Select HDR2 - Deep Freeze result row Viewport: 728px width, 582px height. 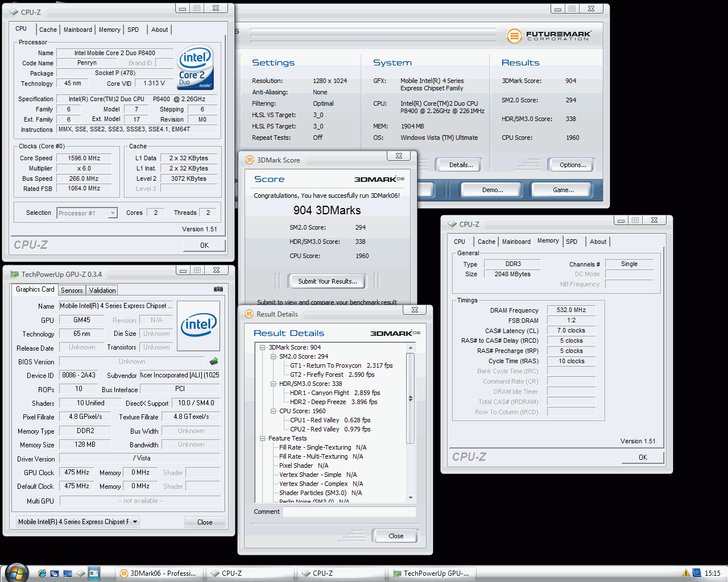[x=333, y=402]
